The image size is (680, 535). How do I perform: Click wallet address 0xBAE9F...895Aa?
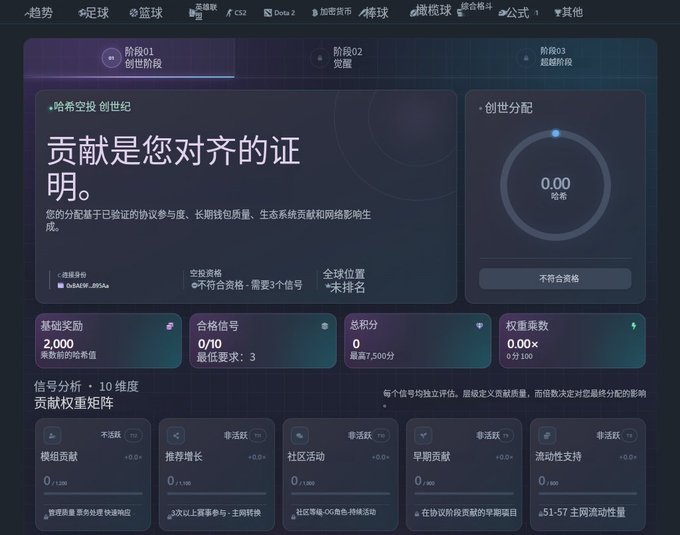coord(87,286)
